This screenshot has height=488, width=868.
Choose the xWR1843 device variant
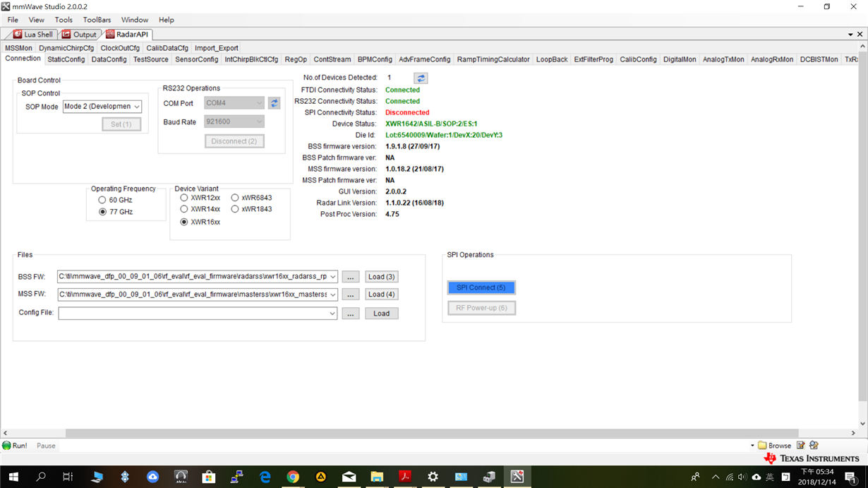235,209
